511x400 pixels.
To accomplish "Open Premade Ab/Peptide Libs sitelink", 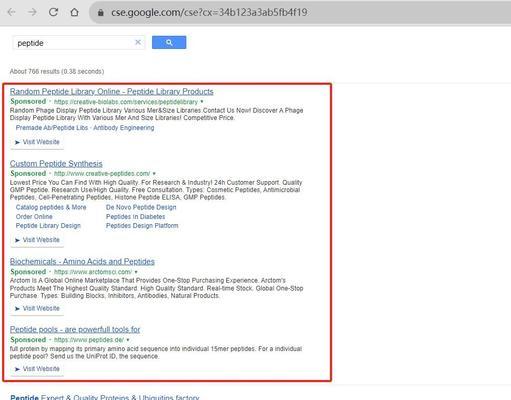I will [x=52, y=128].
